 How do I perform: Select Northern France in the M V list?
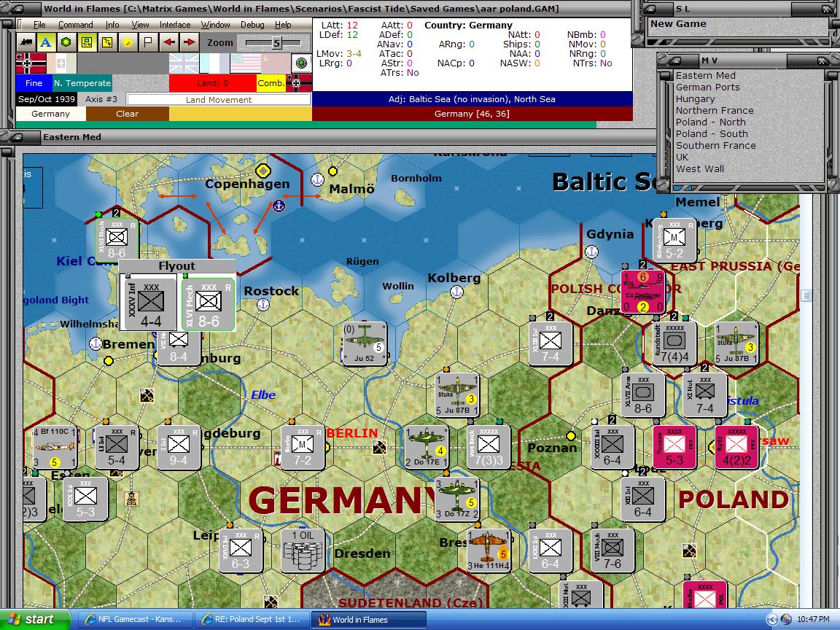click(x=715, y=110)
